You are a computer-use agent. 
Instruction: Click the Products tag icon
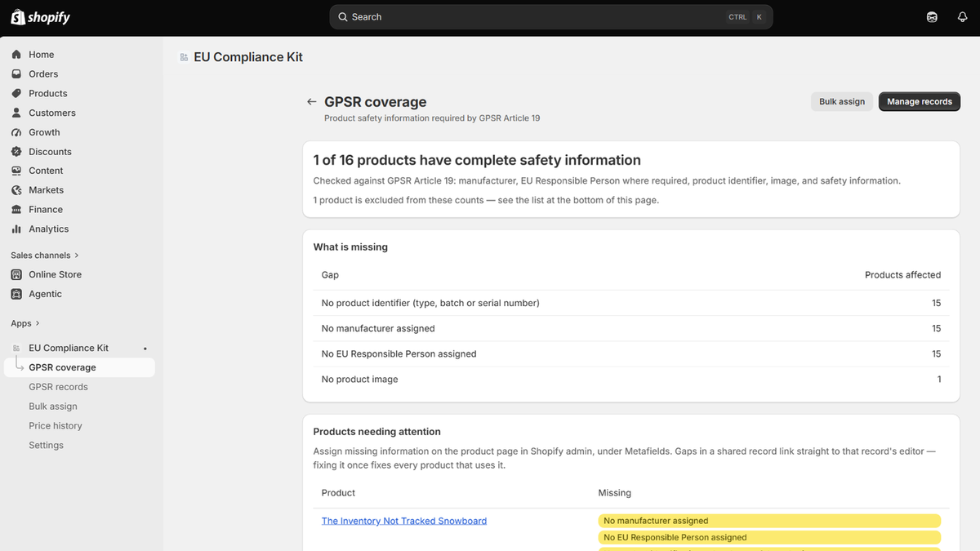point(16,93)
